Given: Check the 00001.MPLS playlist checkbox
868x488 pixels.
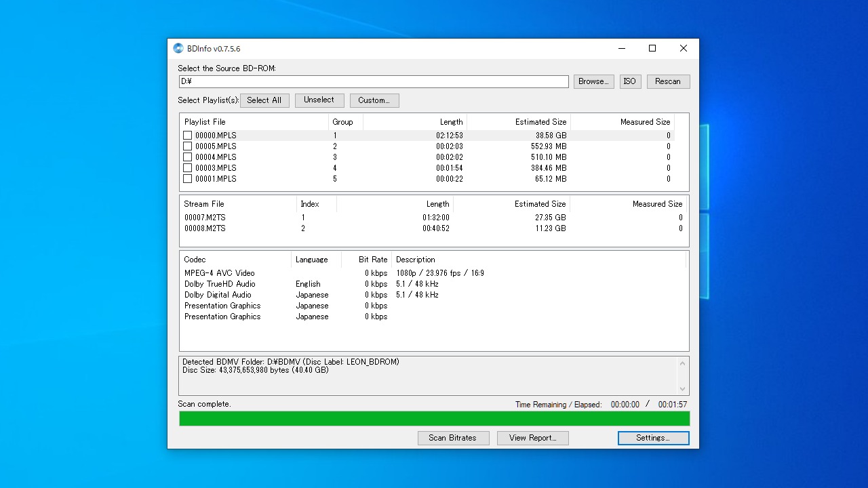Looking at the screenshot, I should [x=188, y=179].
